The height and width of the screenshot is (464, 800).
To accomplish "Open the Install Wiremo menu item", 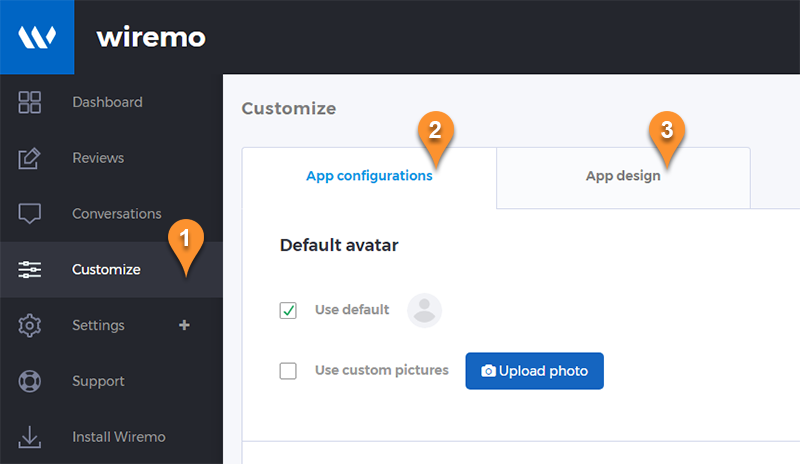I will (x=111, y=437).
